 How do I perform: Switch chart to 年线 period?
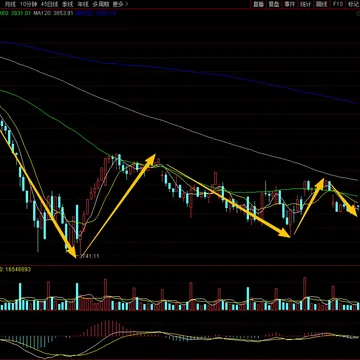click(83, 4)
